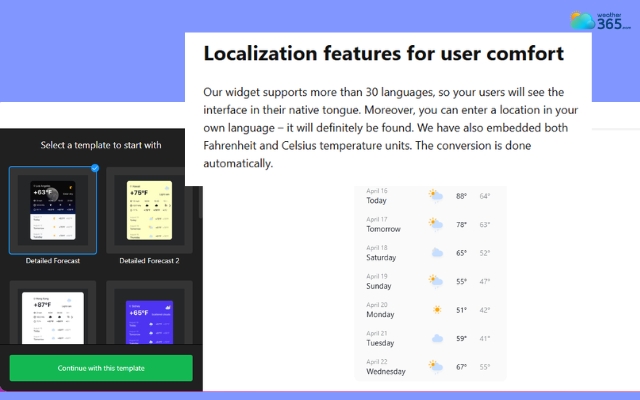640x400 pixels.
Task: Click the Saturday forecast row label
Action: (381, 258)
